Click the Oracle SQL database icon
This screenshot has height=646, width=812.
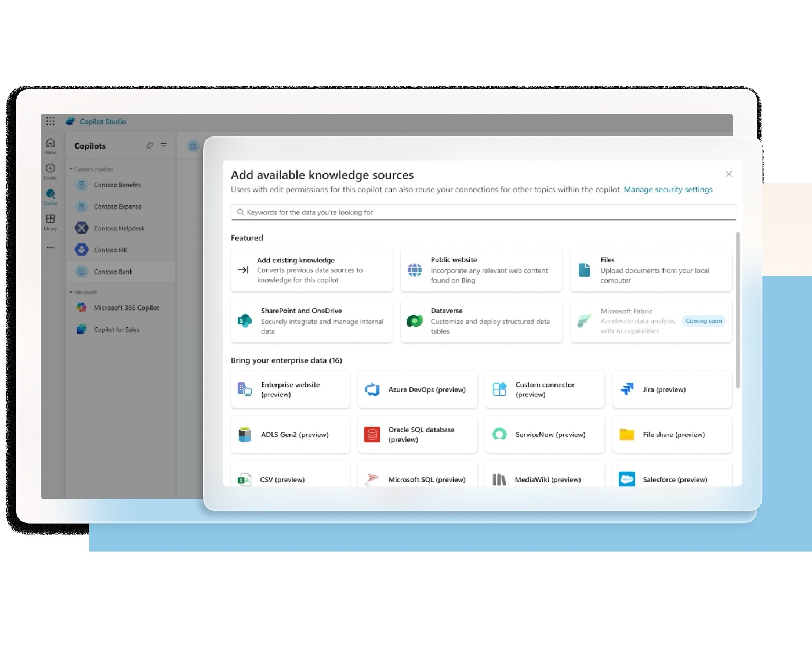click(x=372, y=435)
